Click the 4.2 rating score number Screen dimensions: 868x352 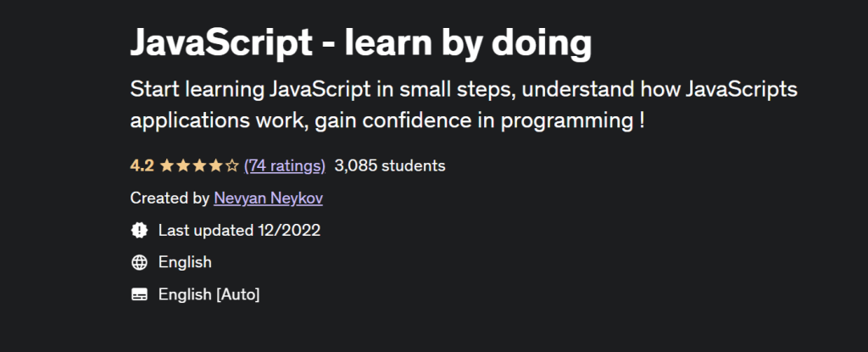coord(141,165)
